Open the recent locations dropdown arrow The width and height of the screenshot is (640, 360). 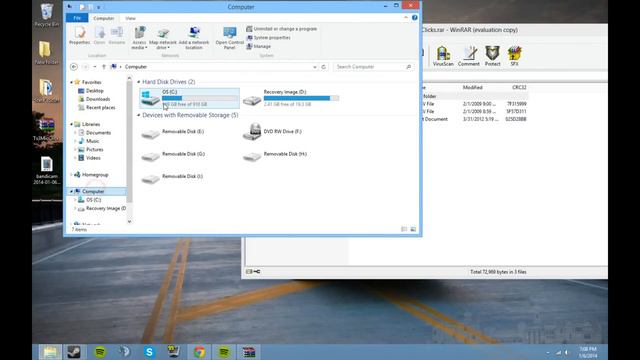pyautogui.click(x=95, y=67)
